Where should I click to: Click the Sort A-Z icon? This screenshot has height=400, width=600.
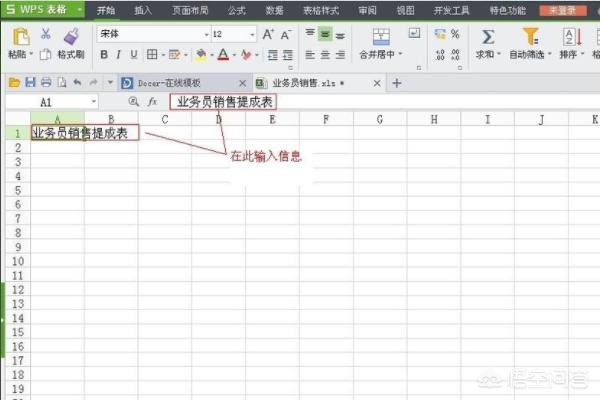572,37
